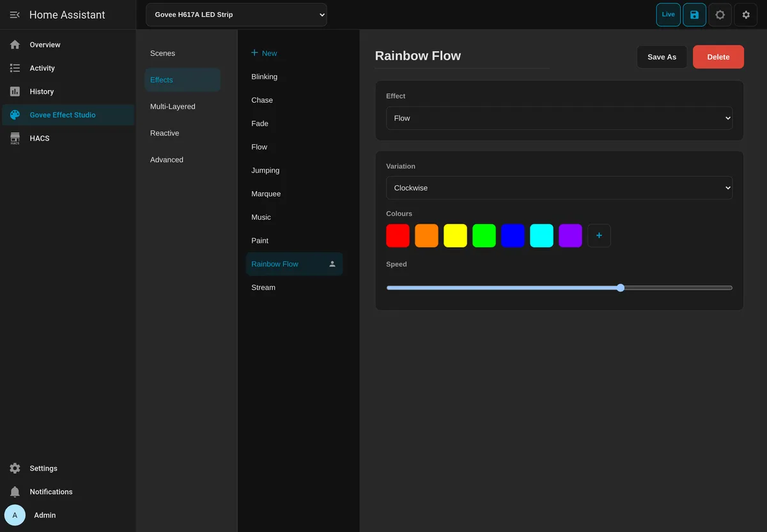This screenshot has width=767, height=532.
Task: Open the Admin user profile
Action: [x=68, y=515]
